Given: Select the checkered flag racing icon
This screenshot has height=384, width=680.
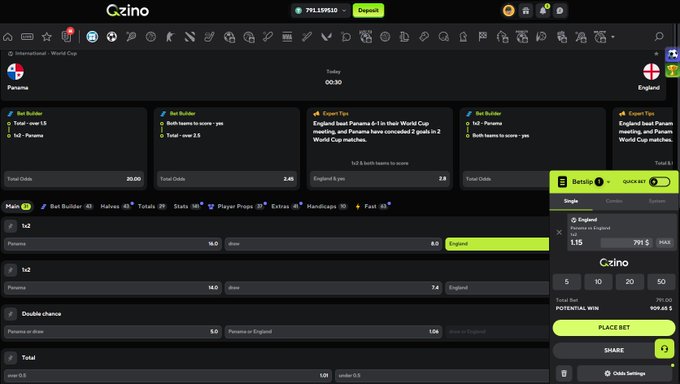Looking at the screenshot, I should [483, 37].
